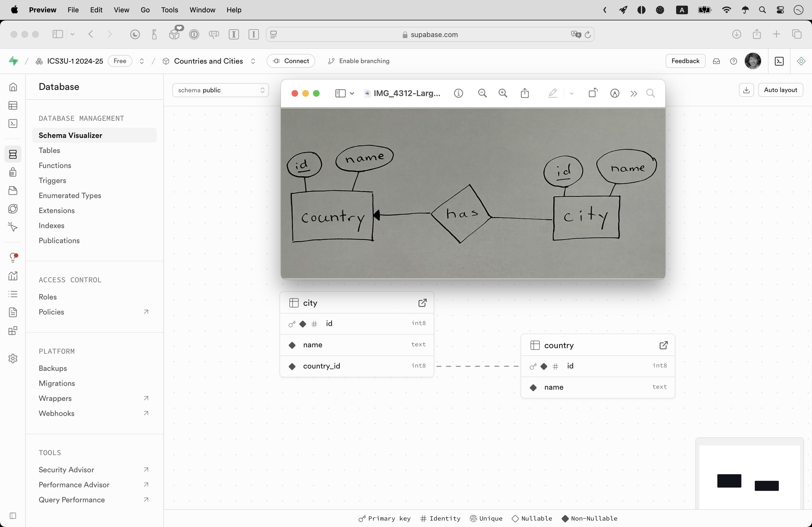
Task: Open the SQL Editor sidebar icon
Action: [x=13, y=123]
